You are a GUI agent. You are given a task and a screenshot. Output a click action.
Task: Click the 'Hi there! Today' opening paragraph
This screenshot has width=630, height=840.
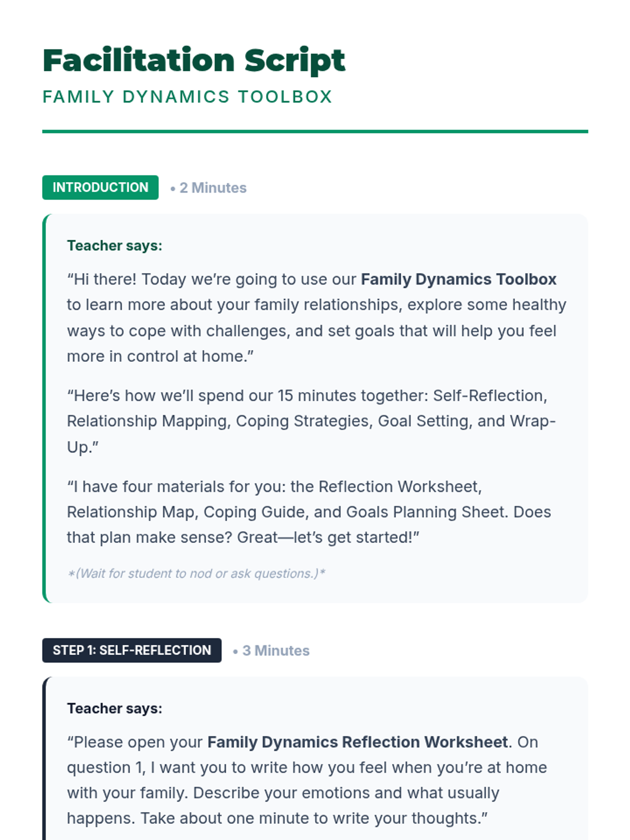(317, 318)
